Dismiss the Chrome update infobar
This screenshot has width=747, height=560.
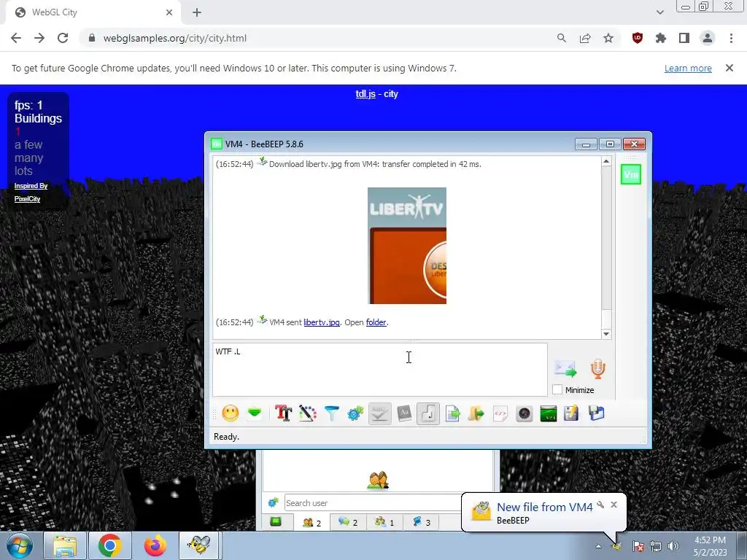(729, 68)
